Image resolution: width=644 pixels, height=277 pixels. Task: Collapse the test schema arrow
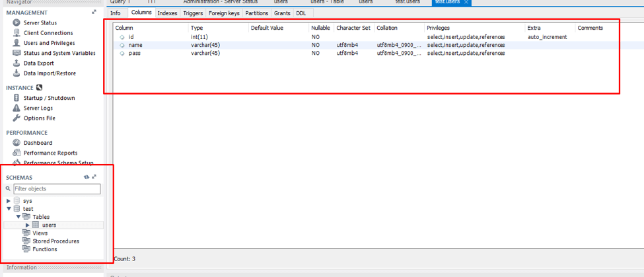[9, 209]
